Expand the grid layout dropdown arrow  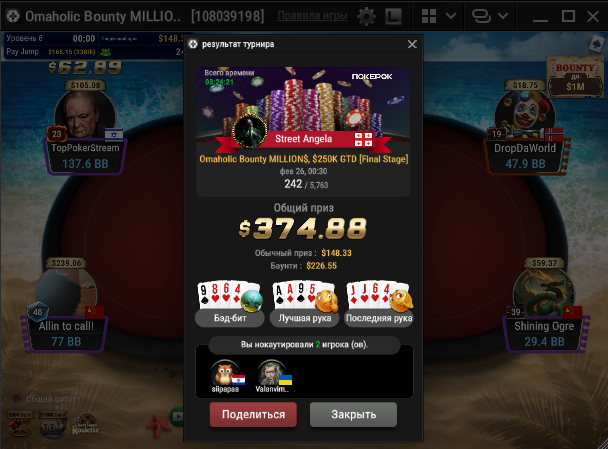pyautogui.click(x=451, y=16)
